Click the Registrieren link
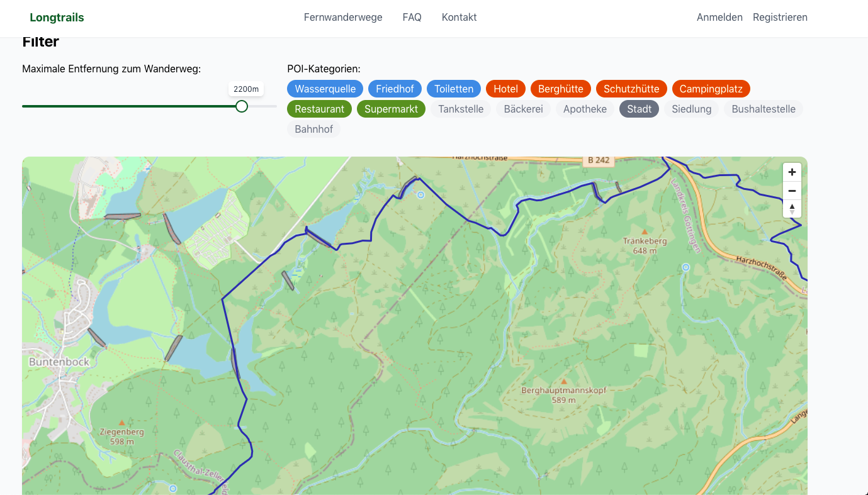The width and height of the screenshot is (868, 495). click(780, 18)
